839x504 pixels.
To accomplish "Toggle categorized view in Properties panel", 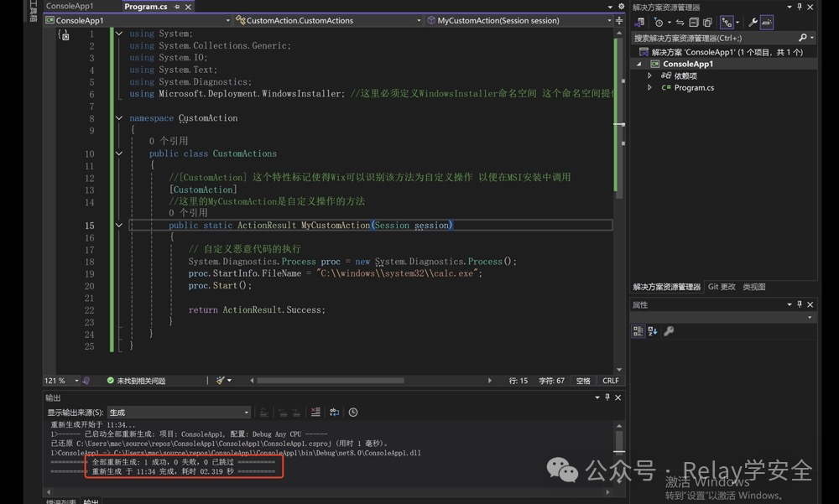I will click(638, 331).
